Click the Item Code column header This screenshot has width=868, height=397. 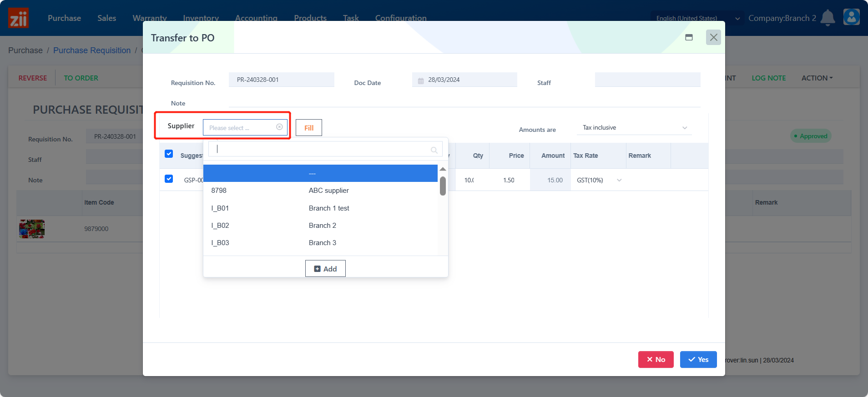pyautogui.click(x=99, y=202)
